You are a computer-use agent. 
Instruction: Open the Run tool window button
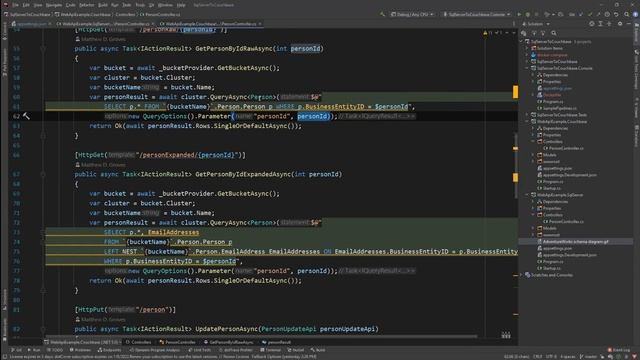[34, 350]
